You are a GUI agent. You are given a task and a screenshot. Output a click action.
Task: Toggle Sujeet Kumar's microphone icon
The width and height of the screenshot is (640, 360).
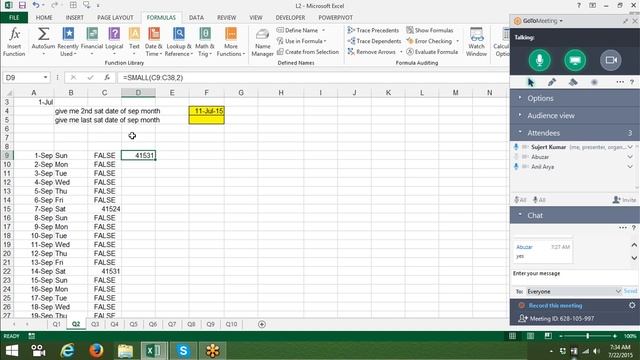coord(516,147)
